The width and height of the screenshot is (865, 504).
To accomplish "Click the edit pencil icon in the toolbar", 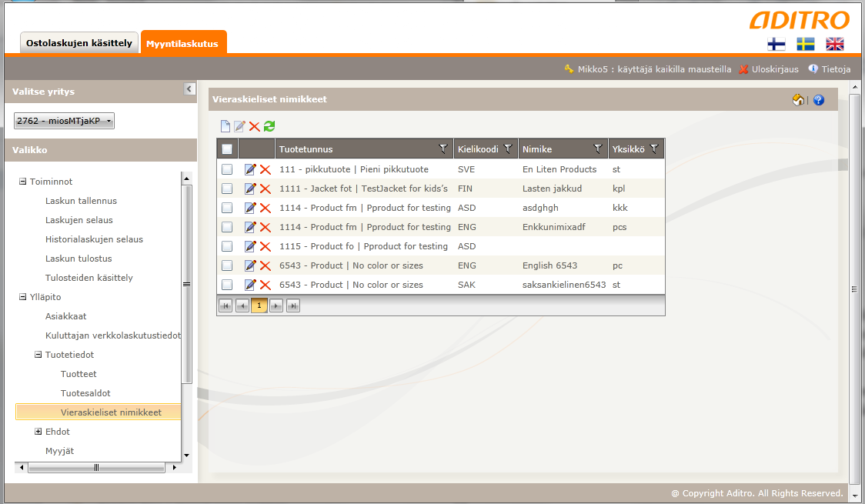I will pyautogui.click(x=239, y=126).
